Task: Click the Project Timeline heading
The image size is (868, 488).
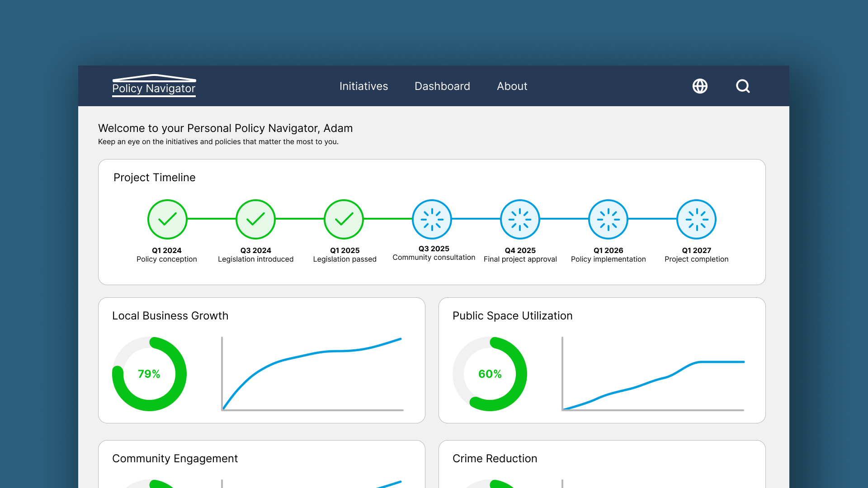Action: coord(154,177)
